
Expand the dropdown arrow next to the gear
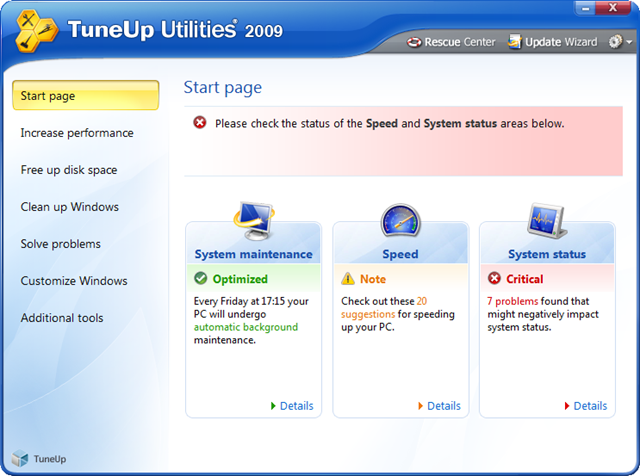coord(629,42)
